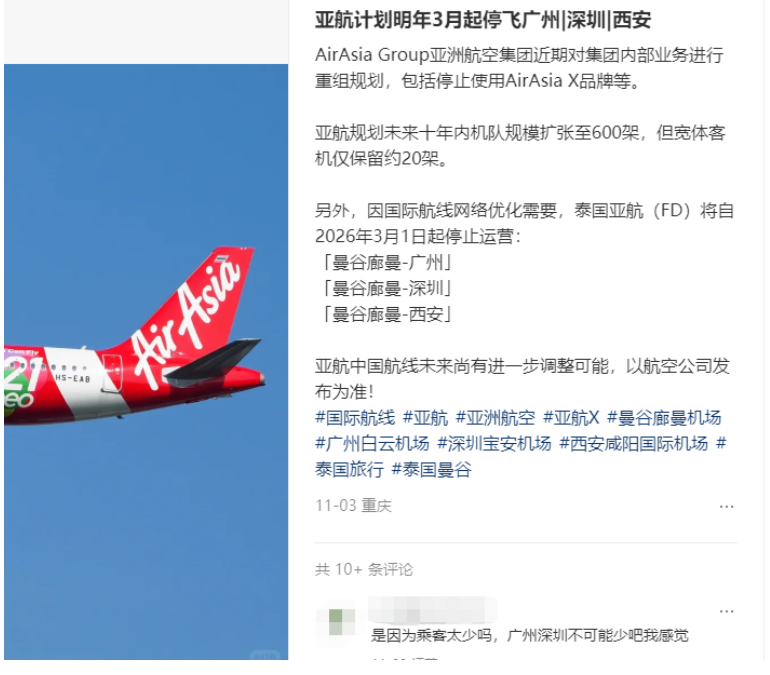Click the comment count label 共 10+ 条评论
This screenshot has height=675, width=770.
pyautogui.click(x=364, y=569)
